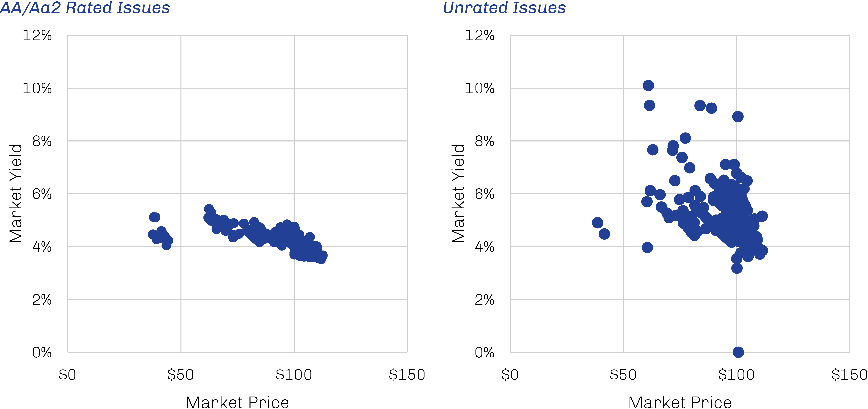Click the leftmost unrated point near $38
The image size is (868, 409).
click(597, 223)
